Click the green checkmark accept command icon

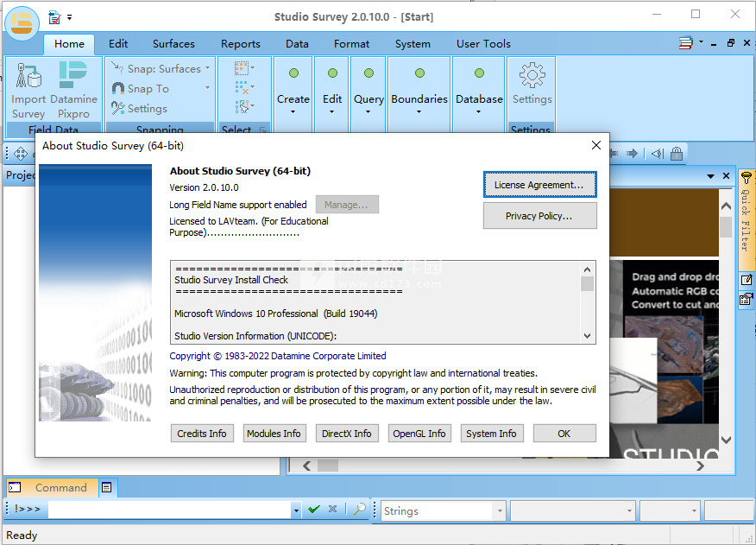[x=314, y=510]
